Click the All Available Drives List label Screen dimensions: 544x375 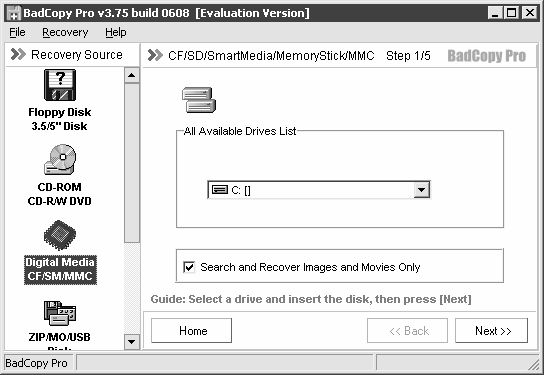(240, 131)
